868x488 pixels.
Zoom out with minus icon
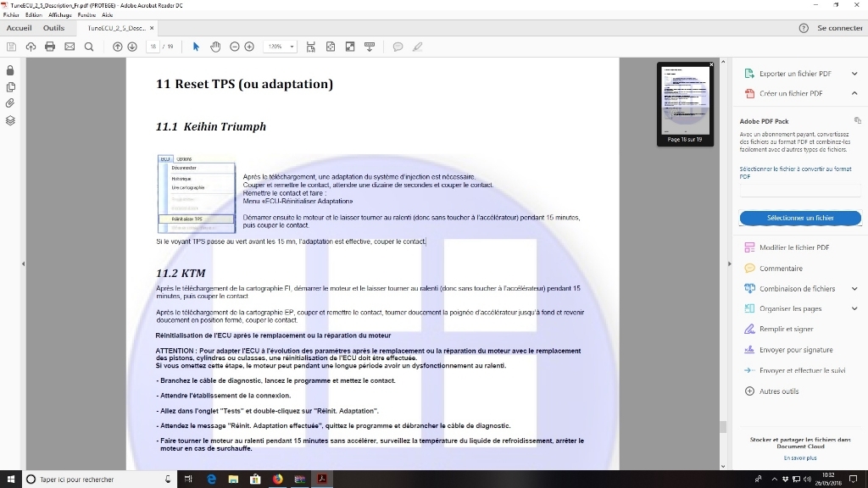pos(234,47)
